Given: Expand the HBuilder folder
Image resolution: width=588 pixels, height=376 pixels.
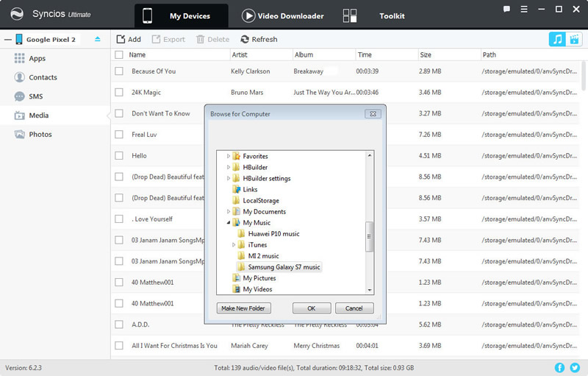Looking at the screenshot, I should click(228, 167).
